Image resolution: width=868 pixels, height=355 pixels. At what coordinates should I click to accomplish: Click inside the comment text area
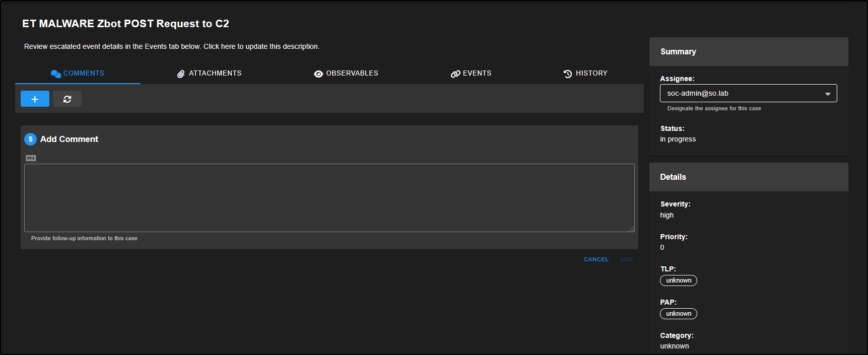click(329, 198)
